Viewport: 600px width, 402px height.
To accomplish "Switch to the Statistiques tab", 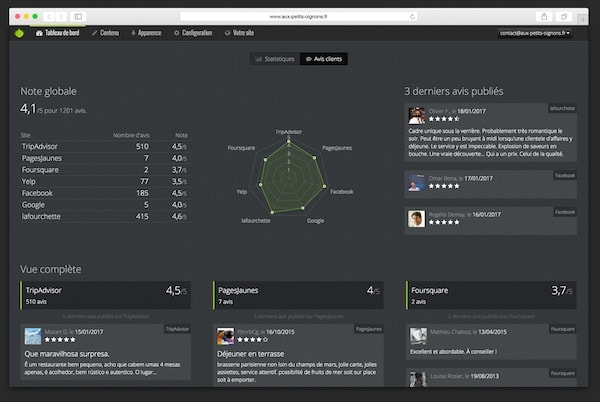I will (x=275, y=59).
